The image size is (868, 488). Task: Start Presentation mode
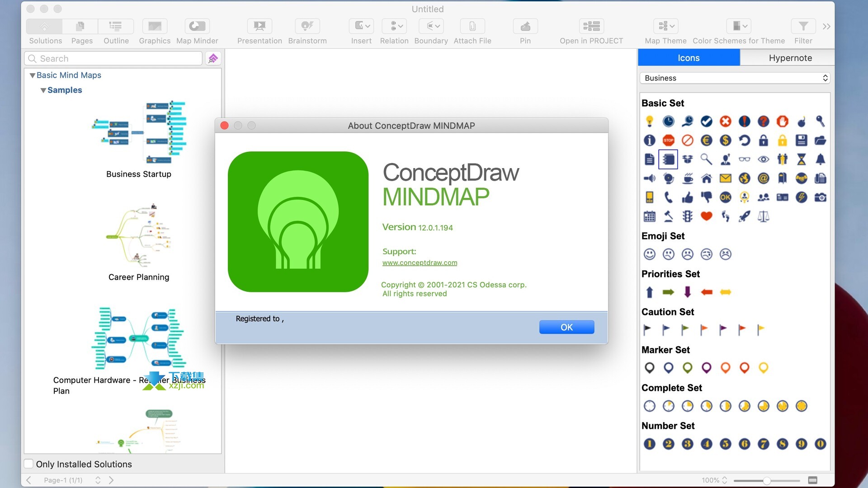point(259,26)
